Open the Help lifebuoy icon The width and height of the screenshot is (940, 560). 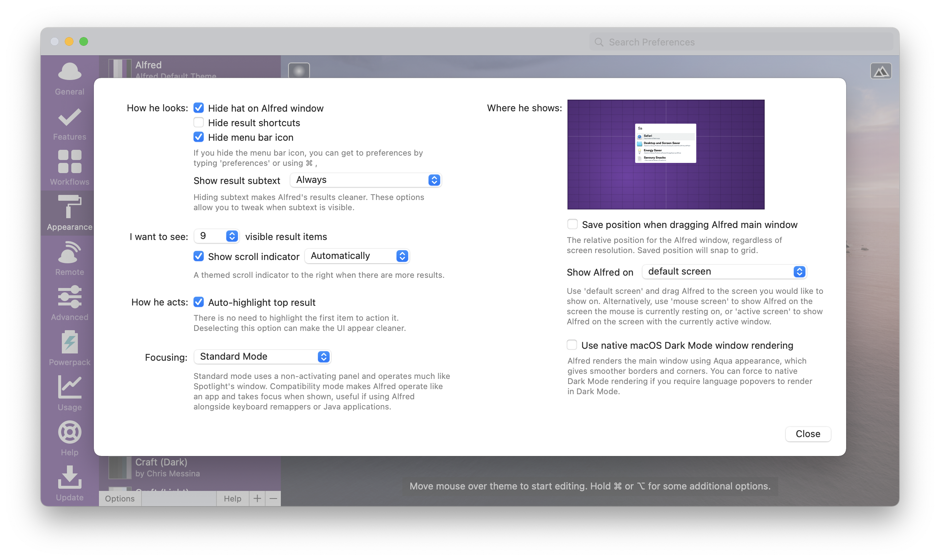pyautogui.click(x=69, y=432)
